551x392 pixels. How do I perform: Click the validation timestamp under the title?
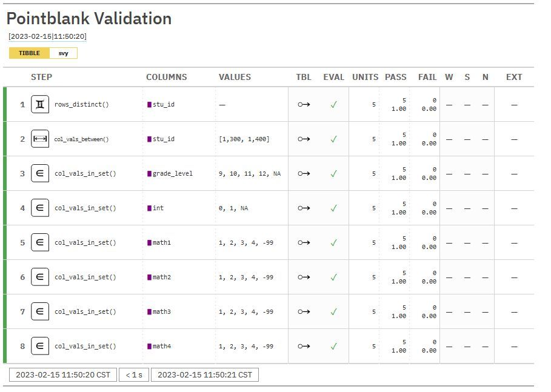[47, 36]
